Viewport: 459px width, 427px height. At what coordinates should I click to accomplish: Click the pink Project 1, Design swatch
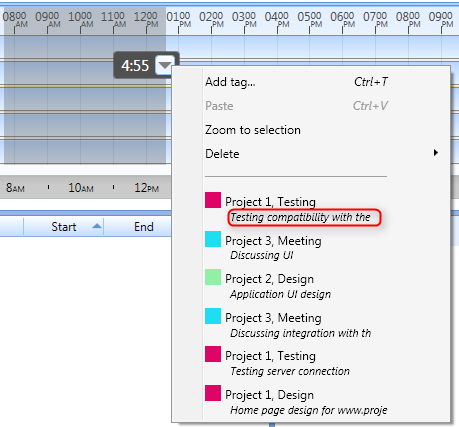(213, 393)
